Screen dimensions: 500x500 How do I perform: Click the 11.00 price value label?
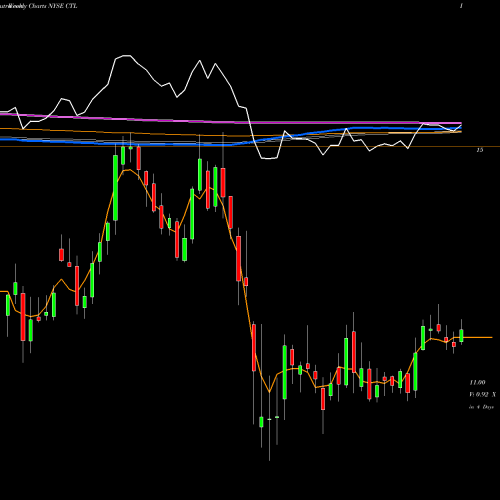point(477,382)
